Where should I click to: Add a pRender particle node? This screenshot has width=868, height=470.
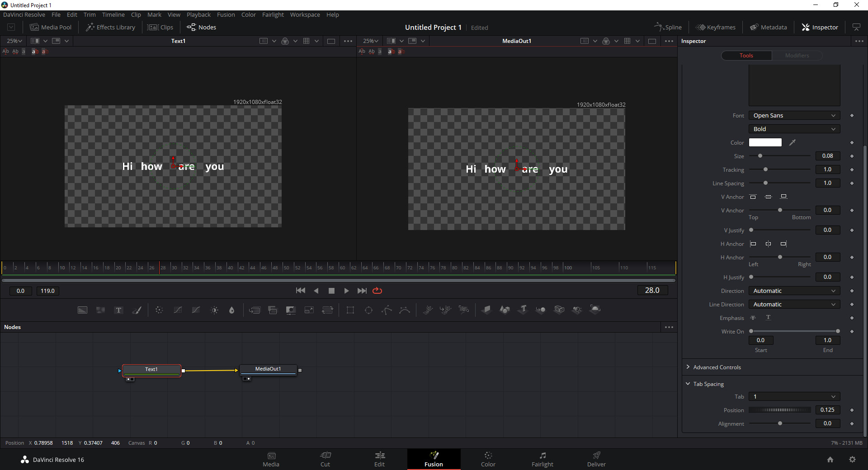pos(464,310)
